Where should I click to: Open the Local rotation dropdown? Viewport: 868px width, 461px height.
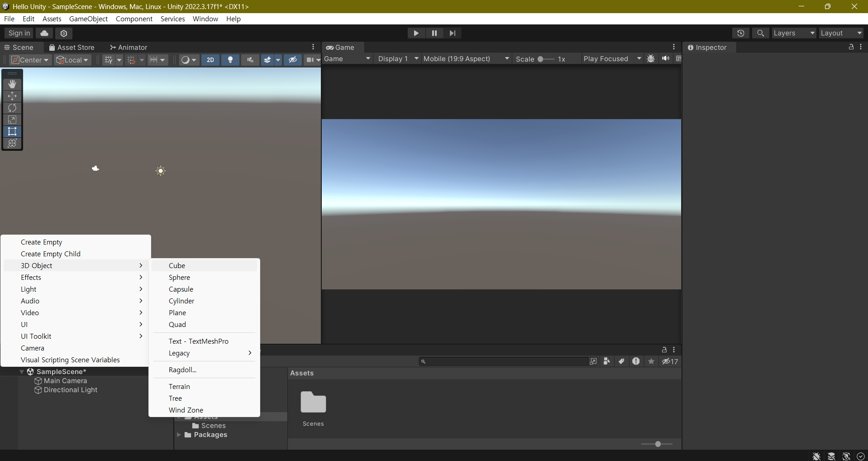tap(72, 60)
